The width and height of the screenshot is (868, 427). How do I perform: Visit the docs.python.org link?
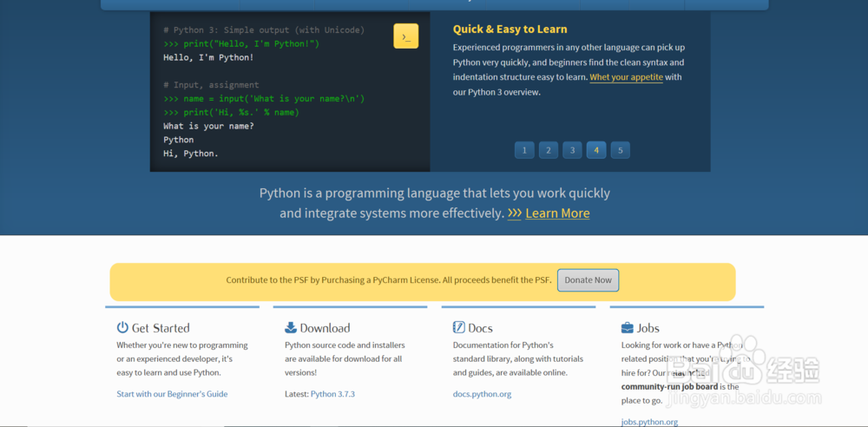click(x=482, y=394)
